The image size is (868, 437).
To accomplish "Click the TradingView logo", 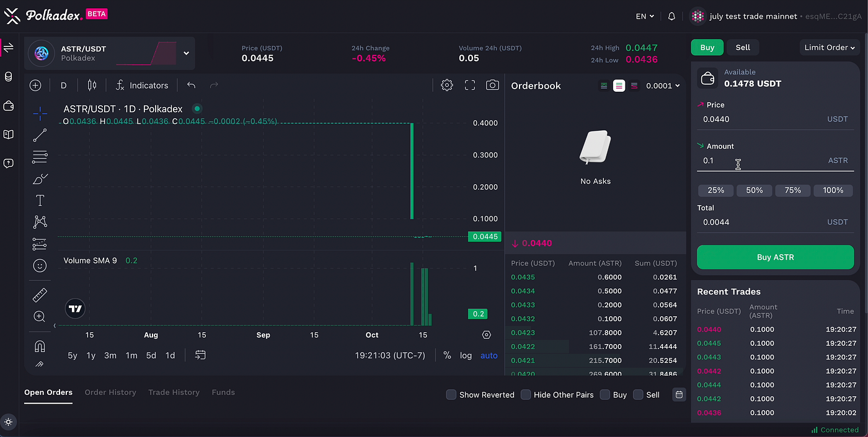I will click(75, 309).
